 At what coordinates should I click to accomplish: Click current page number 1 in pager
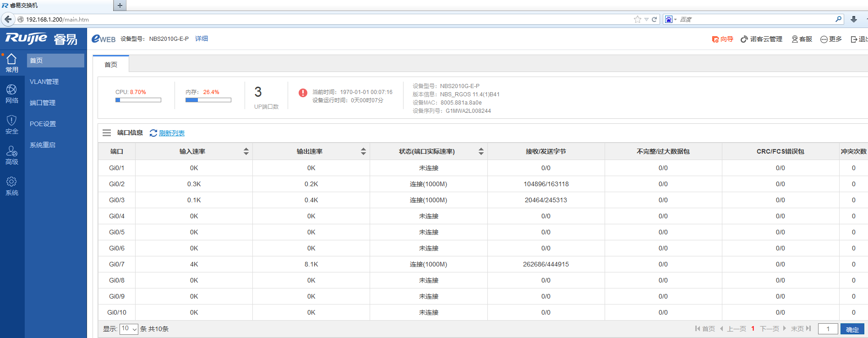pyautogui.click(x=753, y=328)
